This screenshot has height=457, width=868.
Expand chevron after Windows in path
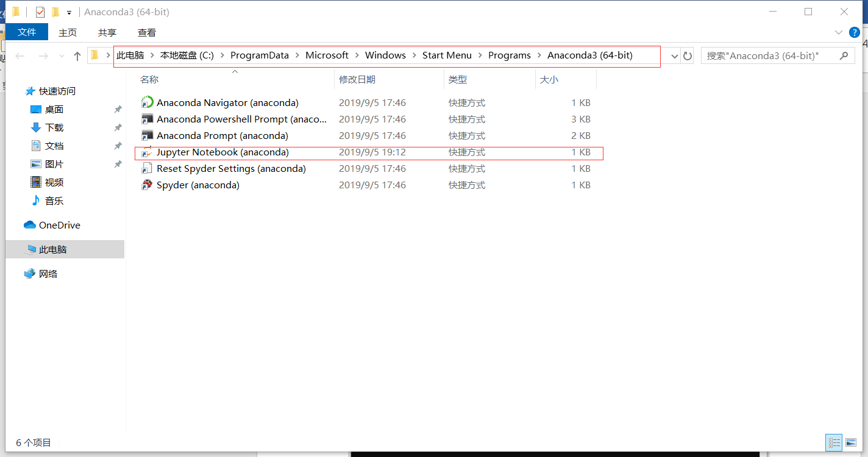414,55
